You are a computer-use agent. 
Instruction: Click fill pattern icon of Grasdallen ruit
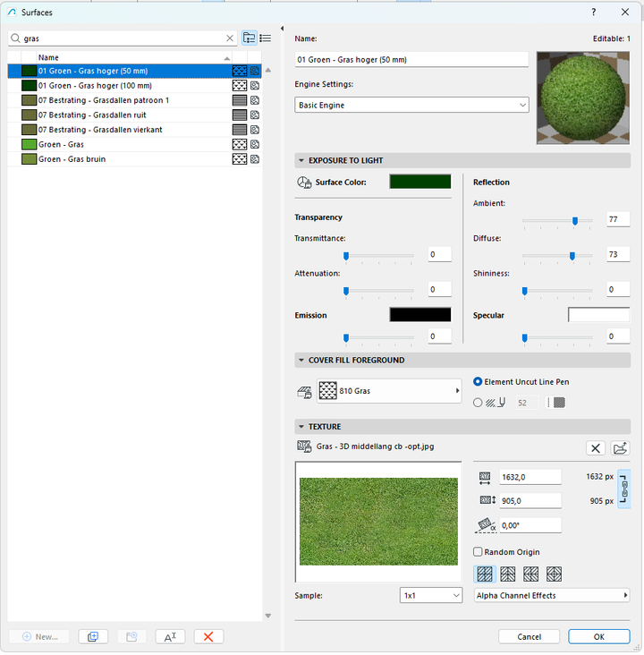point(240,115)
